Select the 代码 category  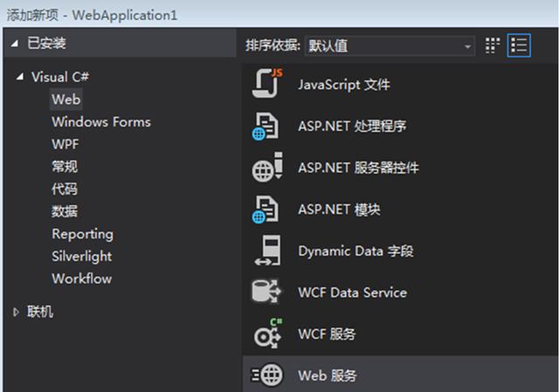click(65, 189)
